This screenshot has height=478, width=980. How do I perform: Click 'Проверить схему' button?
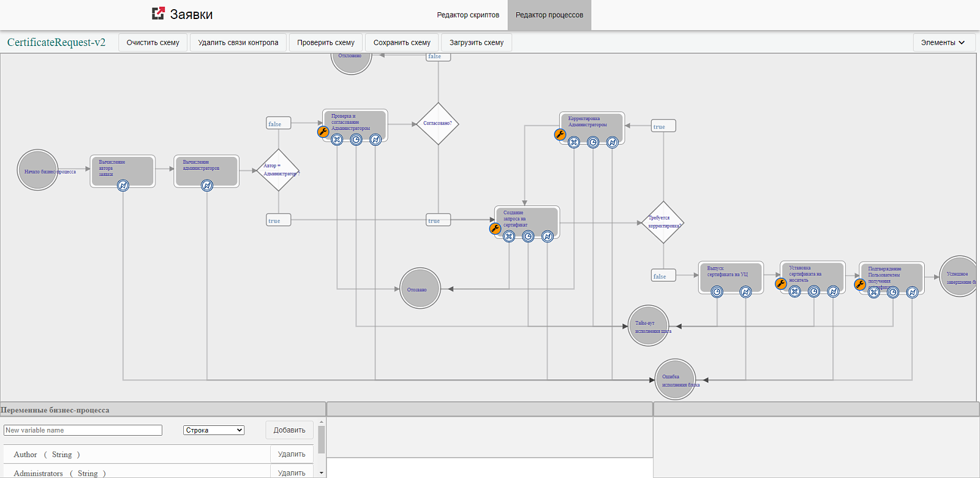326,42
